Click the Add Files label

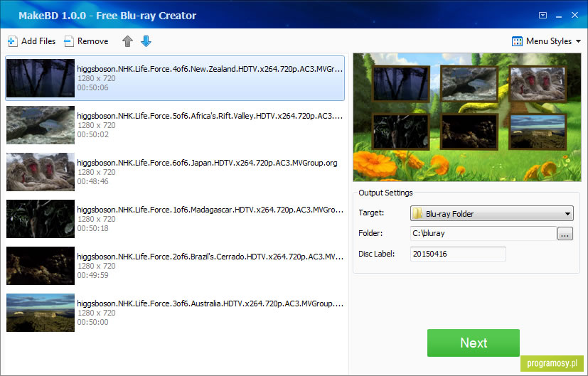(x=38, y=41)
